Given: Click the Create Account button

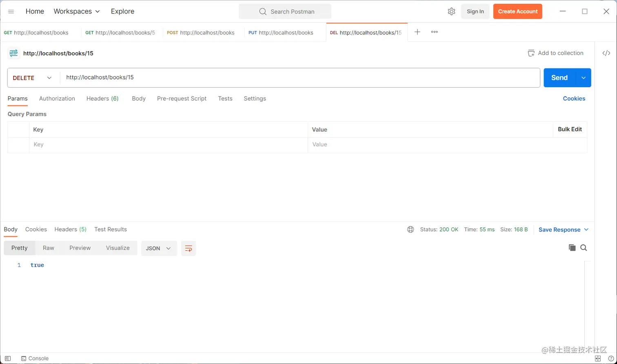Looking at the screenshot, I should tap(517, 11).
